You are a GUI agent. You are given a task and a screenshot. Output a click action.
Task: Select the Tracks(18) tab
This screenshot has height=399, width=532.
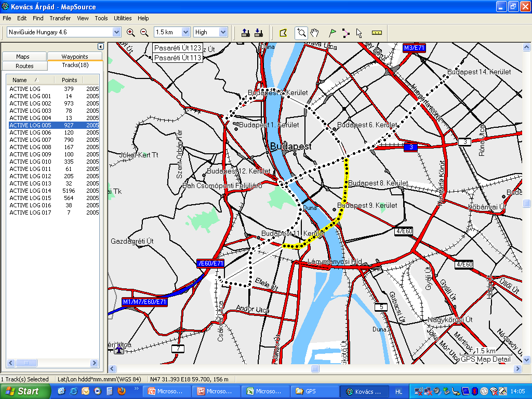pyautogui.click(x=75, y=65)
